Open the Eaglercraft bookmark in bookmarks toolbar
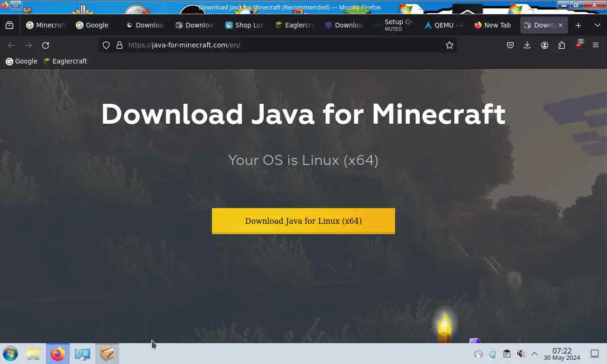Image resolution: width=607 pixels, height=364 pixels. [x=65, y=61]
